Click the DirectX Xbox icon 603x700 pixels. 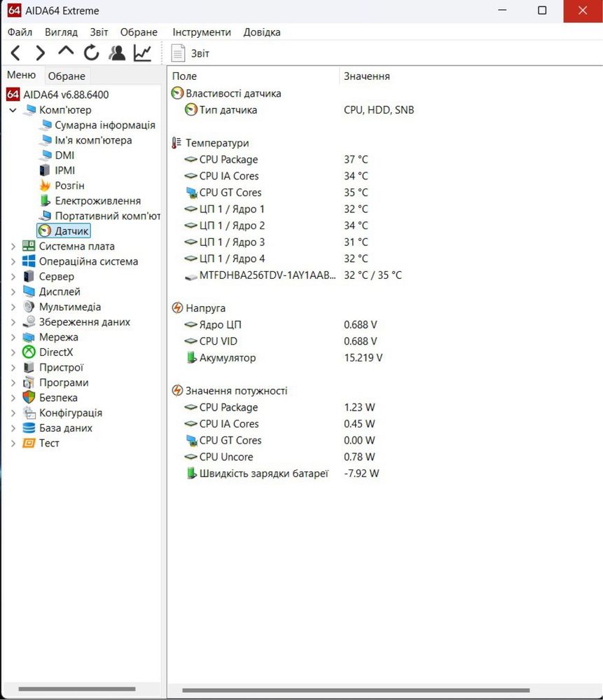(29, 352)
